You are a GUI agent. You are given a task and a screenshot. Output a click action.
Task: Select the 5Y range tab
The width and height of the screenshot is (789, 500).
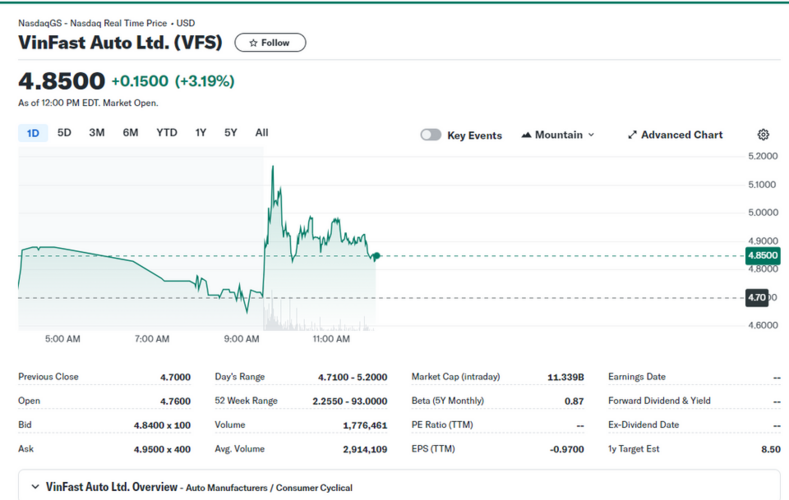pos(230,133)
